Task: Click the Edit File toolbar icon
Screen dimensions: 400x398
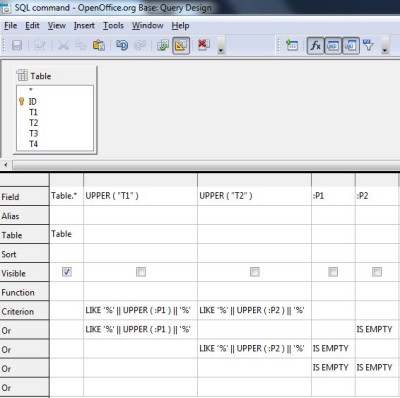Action: coord(40,45)
